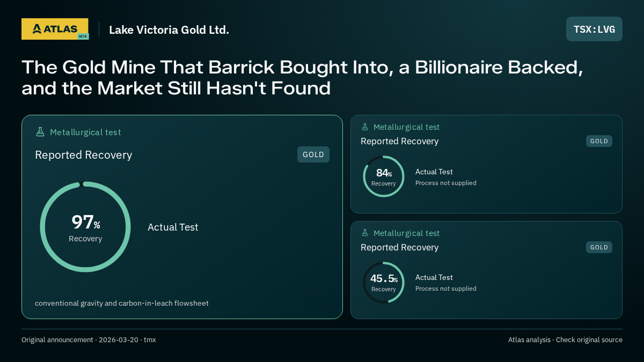Image resolution: width=644 pixels, height=362 pixels.
Task: Click the 45.5% recovery progress ring
Action: (384, 283)
